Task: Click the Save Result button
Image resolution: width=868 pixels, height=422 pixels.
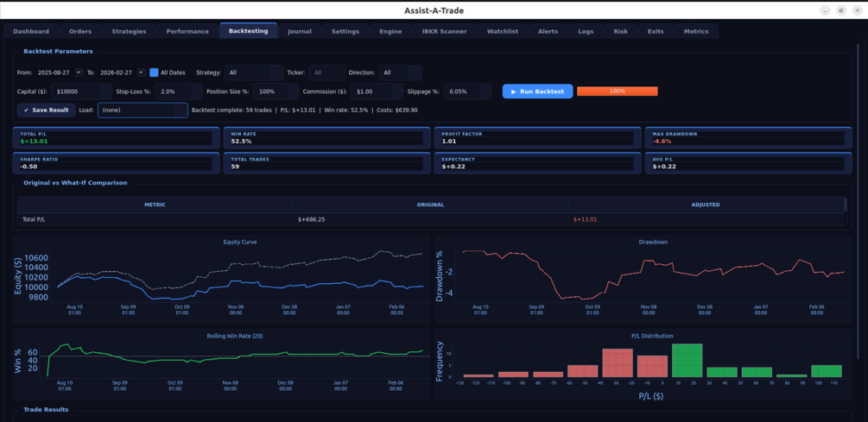Action: (x=47, y=110)
